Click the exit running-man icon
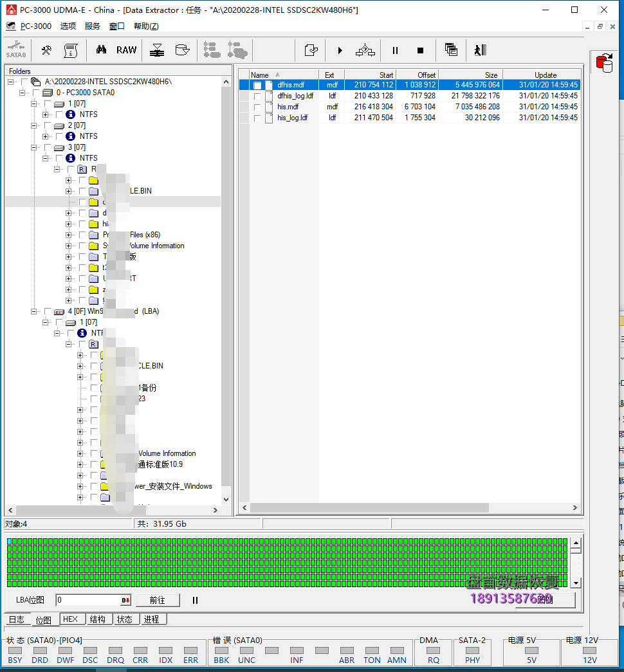 point(481,50)
